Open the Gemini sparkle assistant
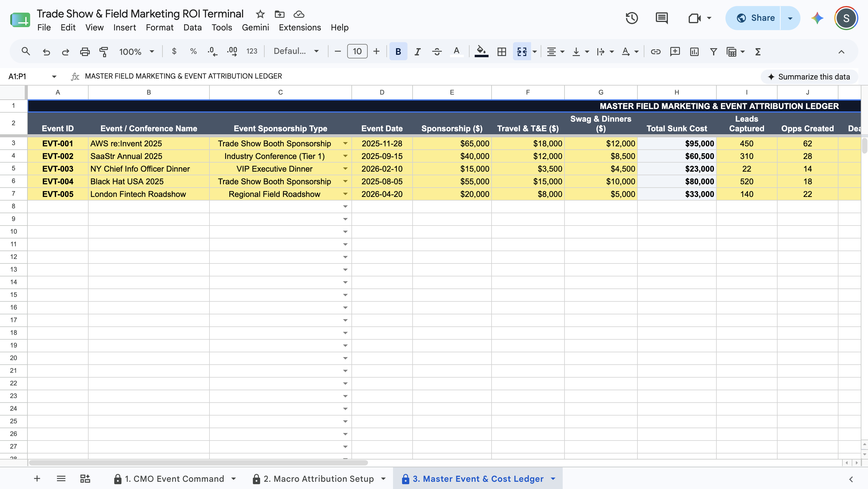Image resolution: width=868 pixels, height=489 pixels. (817, 18)
